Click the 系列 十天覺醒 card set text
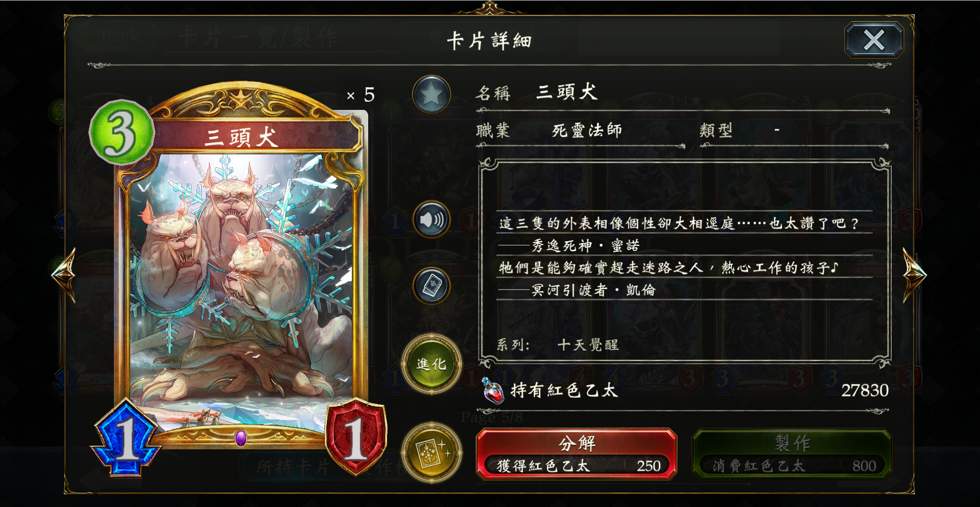The width and height of the screenshot is (980, 507). click(558, 345)
